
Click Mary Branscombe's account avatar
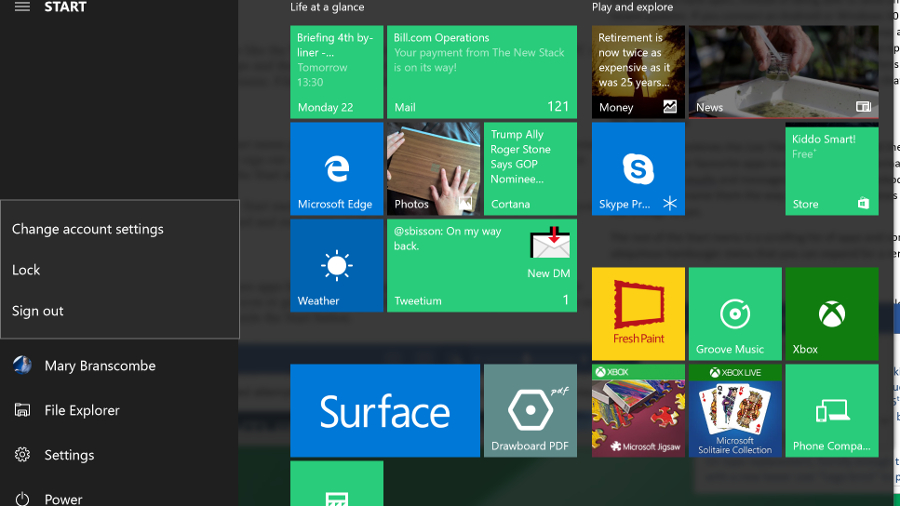tap(22, 365)
